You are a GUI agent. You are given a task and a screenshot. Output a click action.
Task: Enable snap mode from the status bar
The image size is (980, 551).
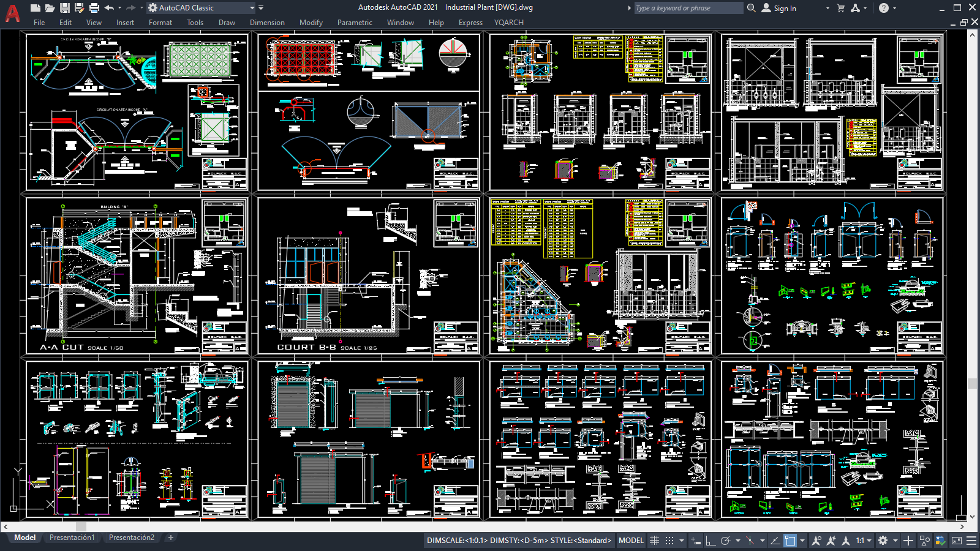coord(669,541)
